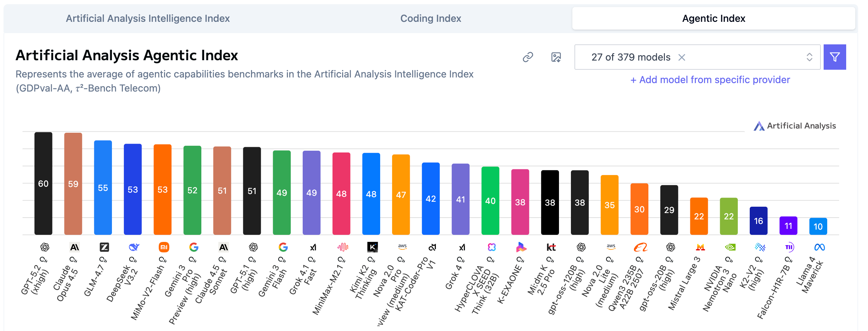Switch to the Coding Index tab
The image size is (868, 331).
pos(430,18)
